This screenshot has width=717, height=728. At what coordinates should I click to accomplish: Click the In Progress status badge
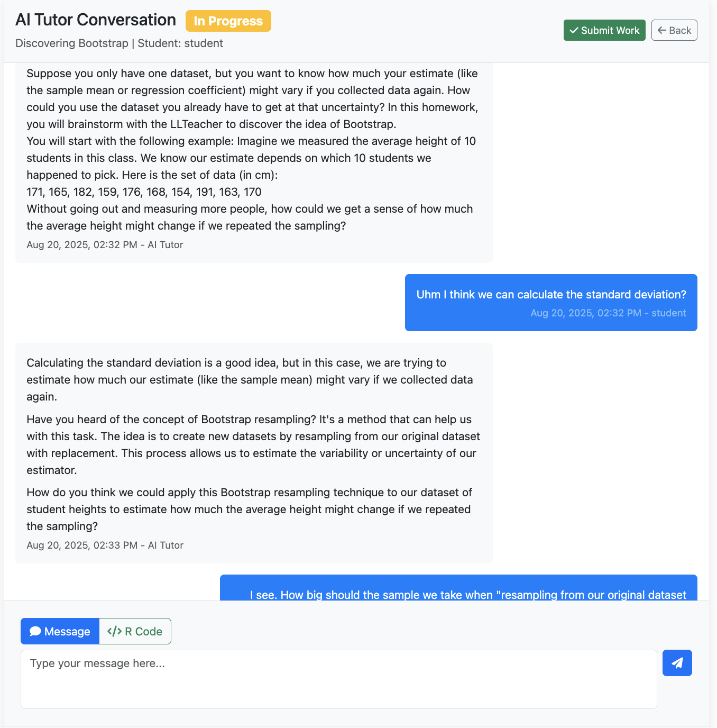(228, 21)
